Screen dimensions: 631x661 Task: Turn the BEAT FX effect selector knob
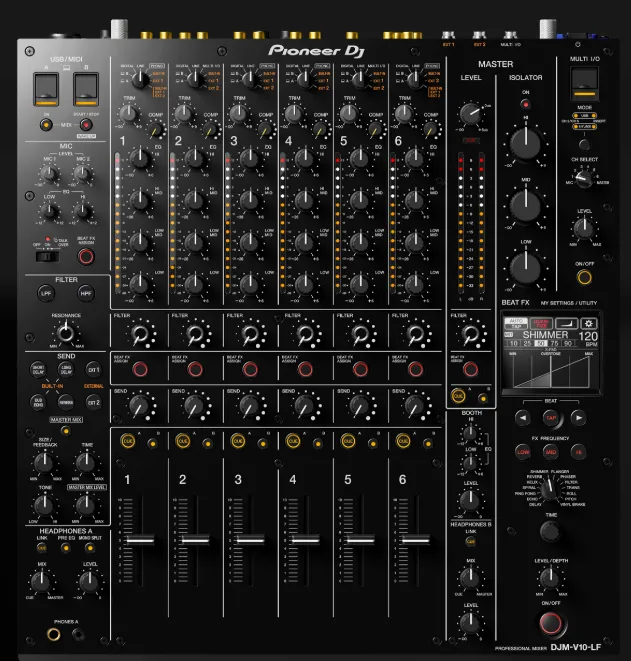point(549,489)
